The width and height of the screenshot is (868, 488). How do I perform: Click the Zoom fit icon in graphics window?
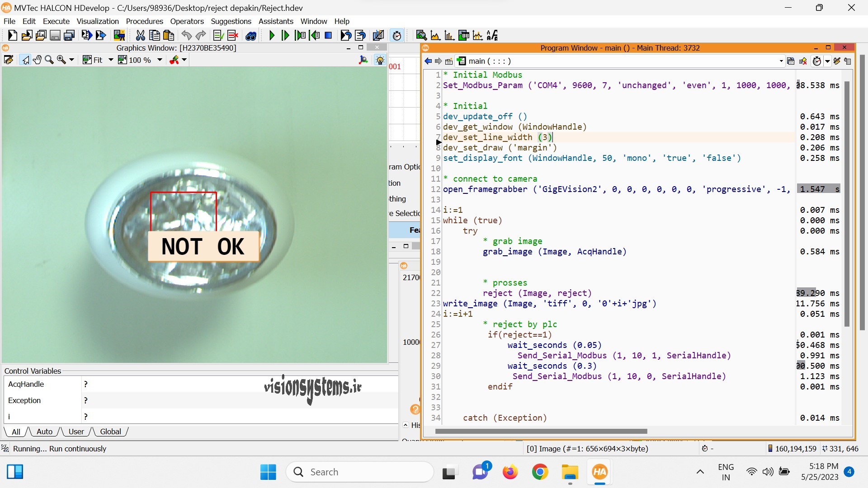(x=87, y=59)
